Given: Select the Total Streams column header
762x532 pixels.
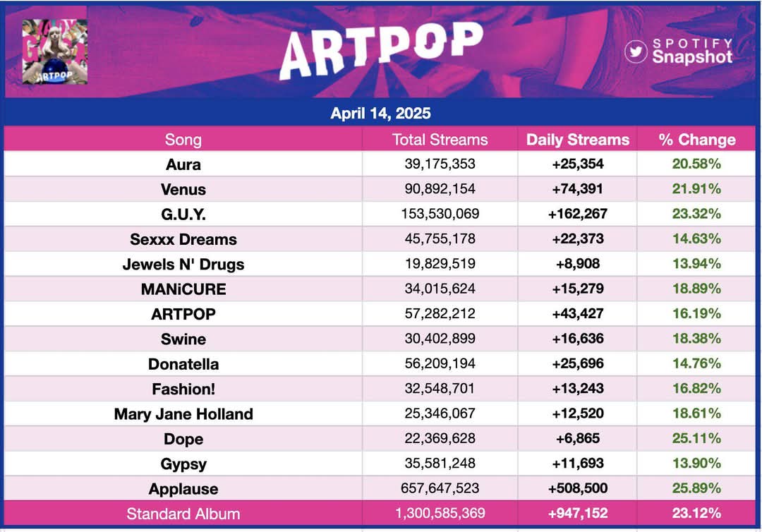Looking at the screenshot, I should tap(440, 140).
